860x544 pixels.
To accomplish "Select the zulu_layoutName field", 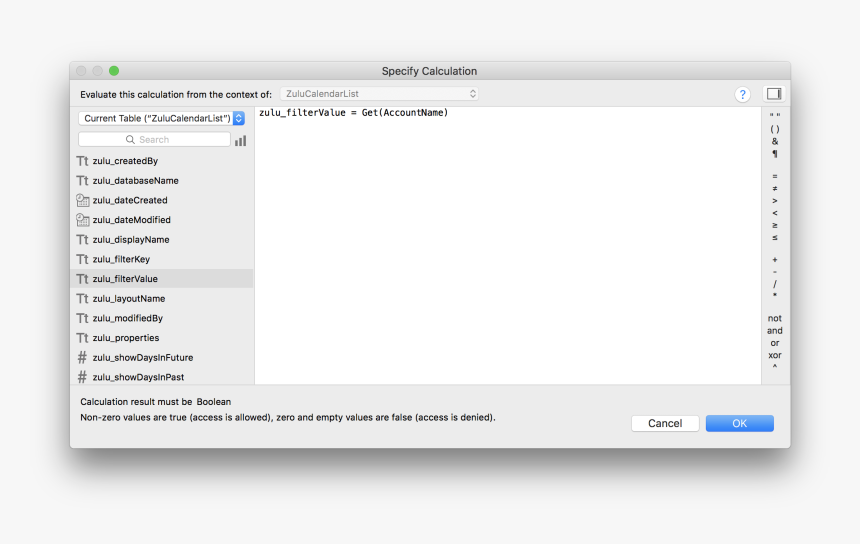I will coord(162,298).
